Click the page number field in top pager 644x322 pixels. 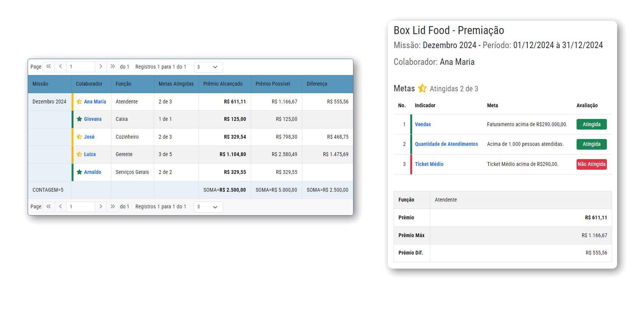point(80,67)
